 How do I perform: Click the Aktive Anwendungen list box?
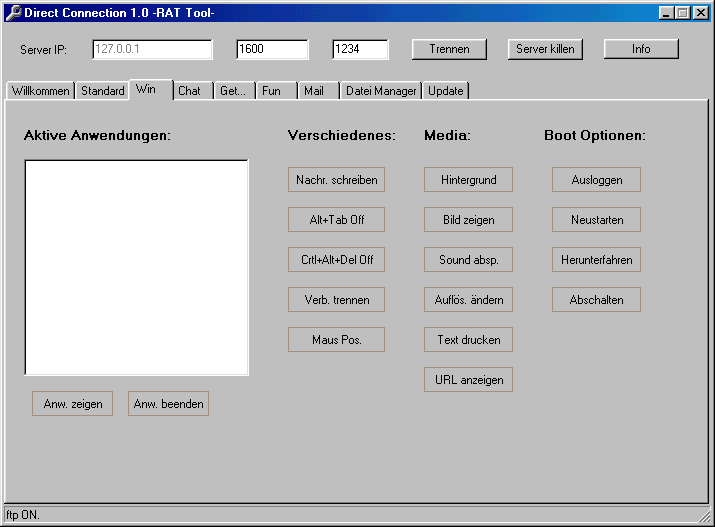click(x=136, y=268)
